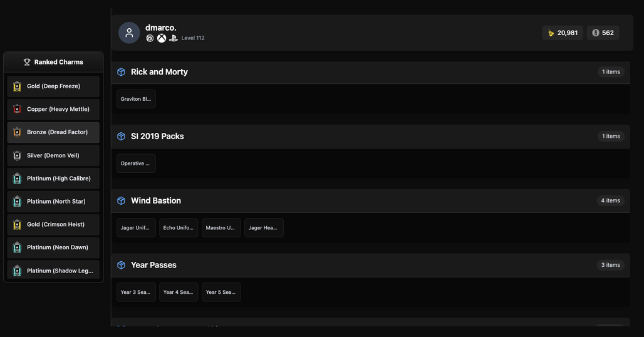Click the 562 credits balance
The image size is (644, 337).
(603, 33)
